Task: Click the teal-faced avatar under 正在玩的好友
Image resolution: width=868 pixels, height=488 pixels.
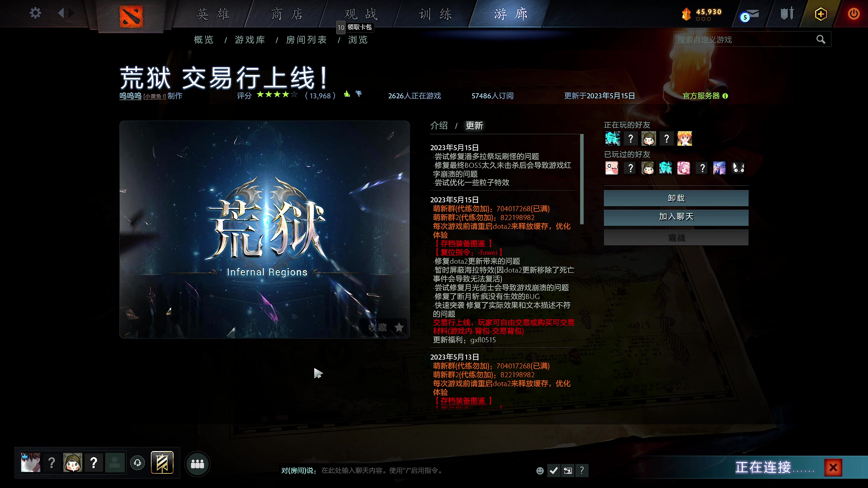Action: [x=613, y=139]
